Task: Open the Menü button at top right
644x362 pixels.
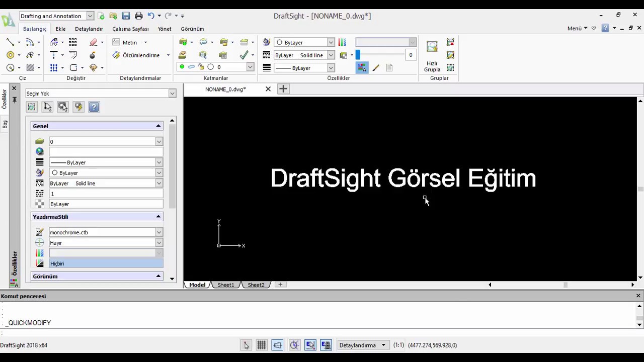Action: (577, 28)
